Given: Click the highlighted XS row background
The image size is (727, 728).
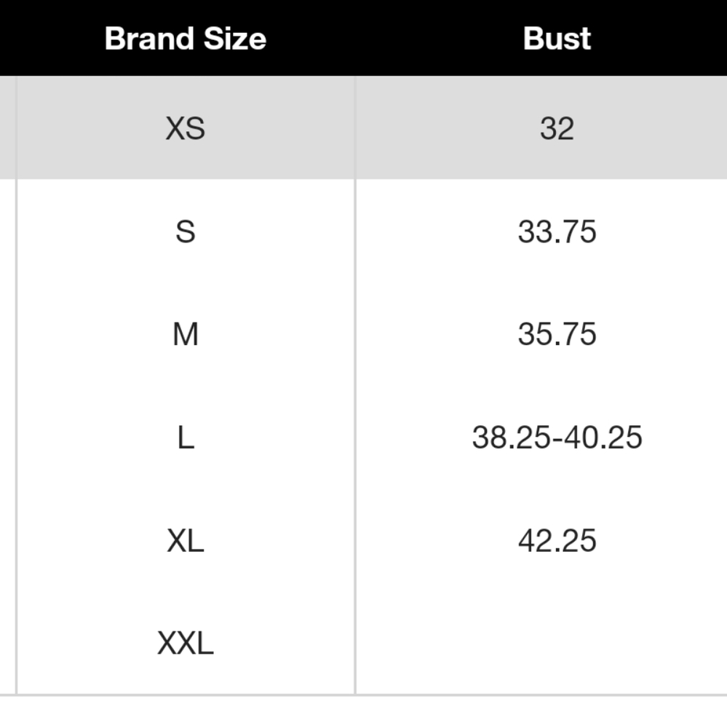Looking at the screenshot, I should tap(364, 127).
